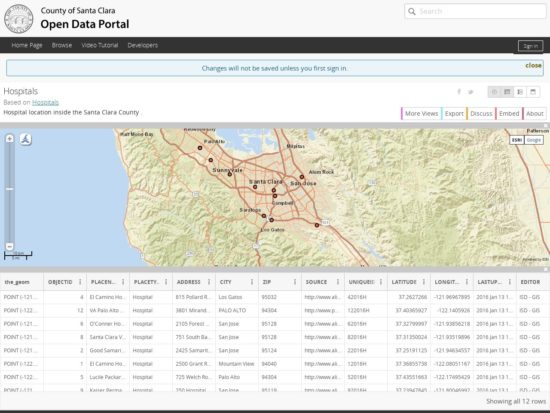Open the Home Page nav item
Screen dimensions: 550x413
click(27, 45)
